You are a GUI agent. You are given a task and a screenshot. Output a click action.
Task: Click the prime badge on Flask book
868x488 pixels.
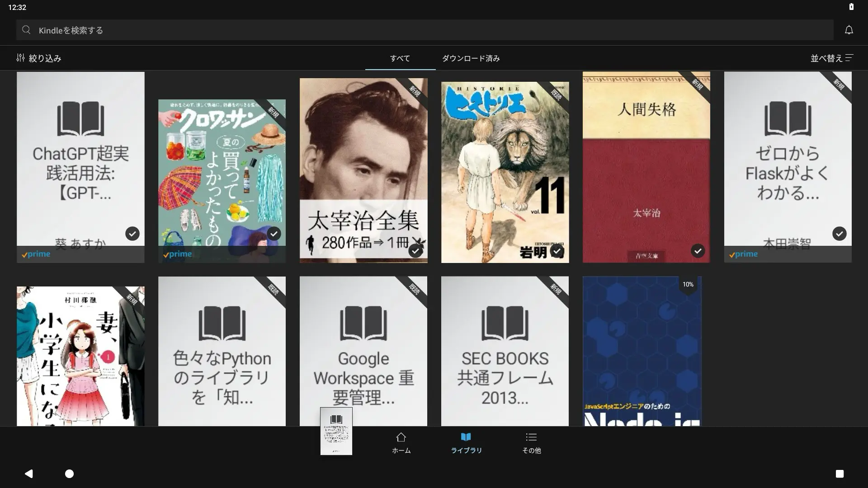point(744,254)
